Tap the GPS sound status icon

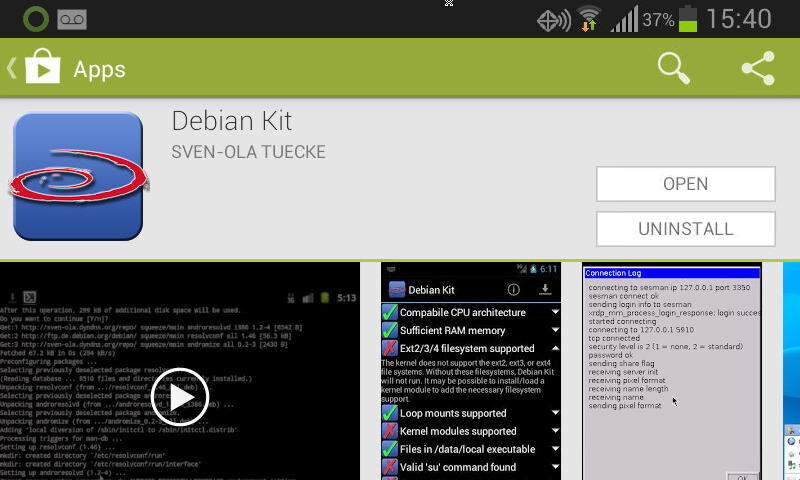coord(554,21)
